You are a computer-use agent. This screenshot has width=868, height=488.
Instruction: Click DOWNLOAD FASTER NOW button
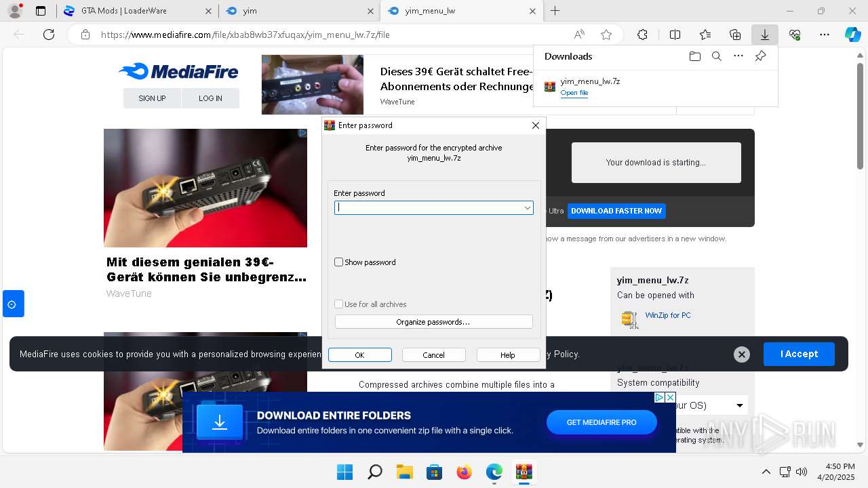pyautogui.click(x=616, y=211)
